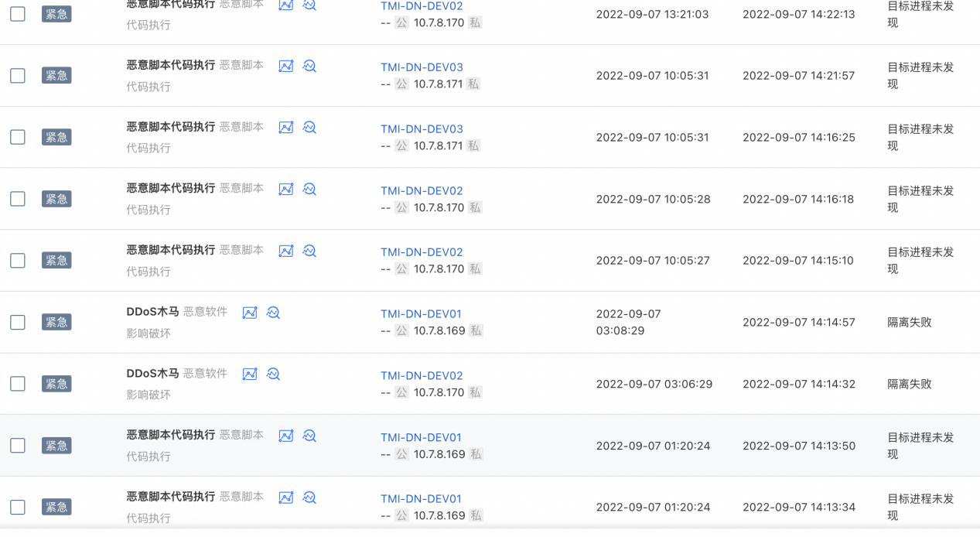Tick the checkbox for row updated 14:21:57
The width and height of the screenshot is (980, 537).
click(x=18, y=76)
